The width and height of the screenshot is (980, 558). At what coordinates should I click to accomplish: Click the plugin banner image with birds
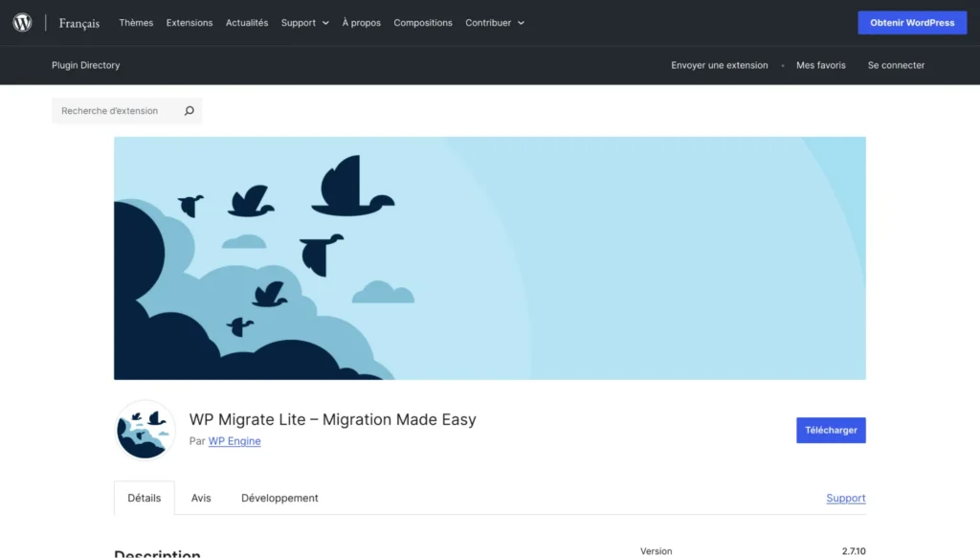pos(490,258)
